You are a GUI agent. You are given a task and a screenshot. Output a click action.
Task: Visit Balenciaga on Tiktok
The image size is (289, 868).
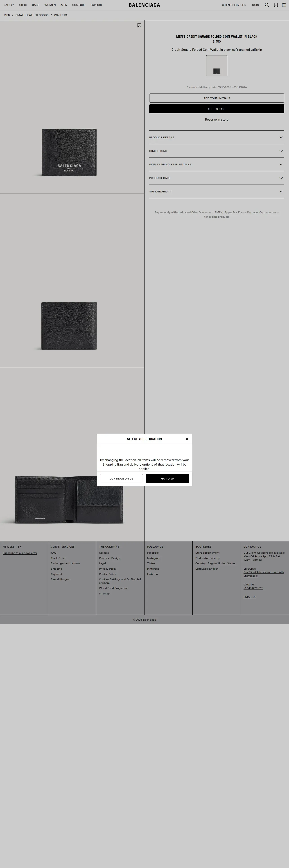coord(151,563)
